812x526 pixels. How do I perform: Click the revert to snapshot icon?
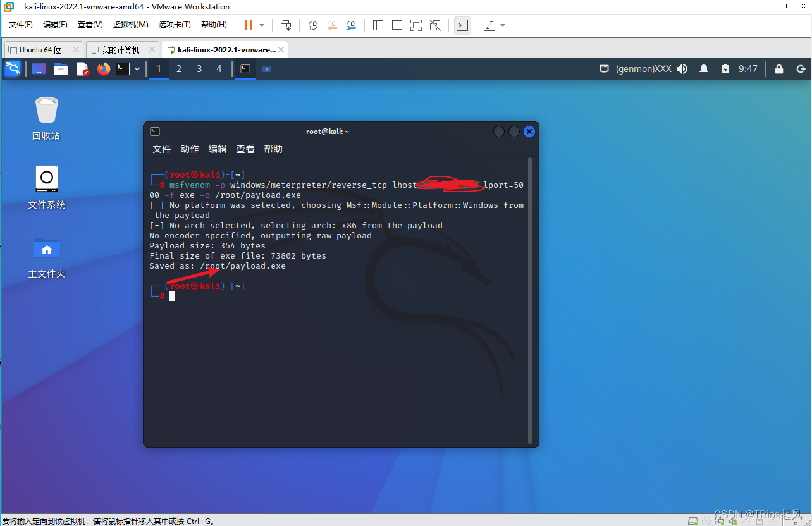pos(332,25)
